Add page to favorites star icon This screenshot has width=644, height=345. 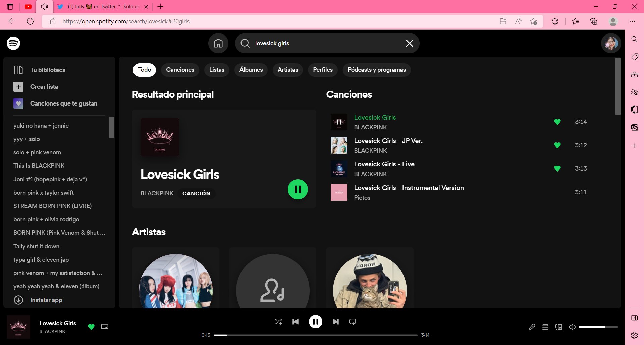pyautogui.click(x=533, y=21)
